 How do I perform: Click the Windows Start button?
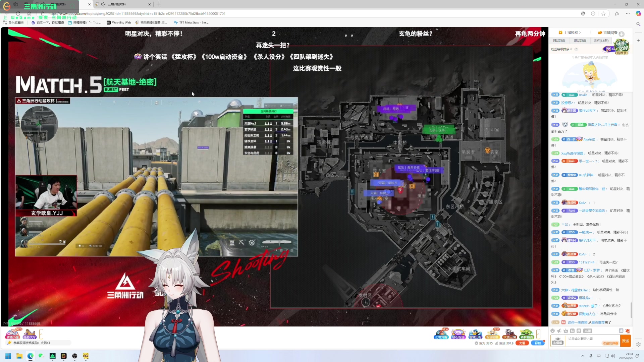pos(8,356)
